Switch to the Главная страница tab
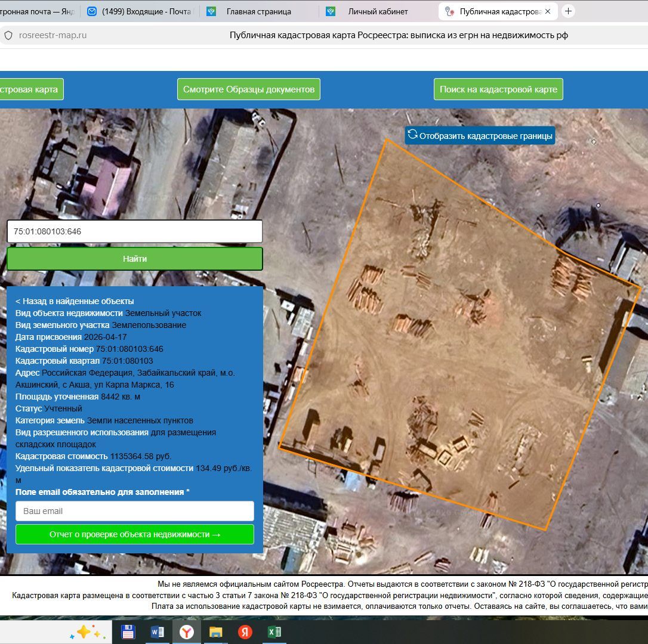The width and height of the screenshot is (648, 644). click(259, 11)
